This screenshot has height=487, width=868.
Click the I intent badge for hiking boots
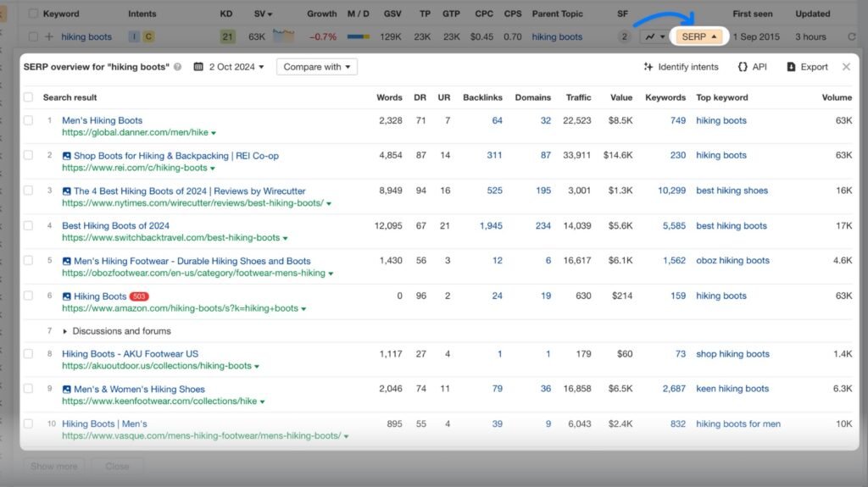[x=133, y=36]
